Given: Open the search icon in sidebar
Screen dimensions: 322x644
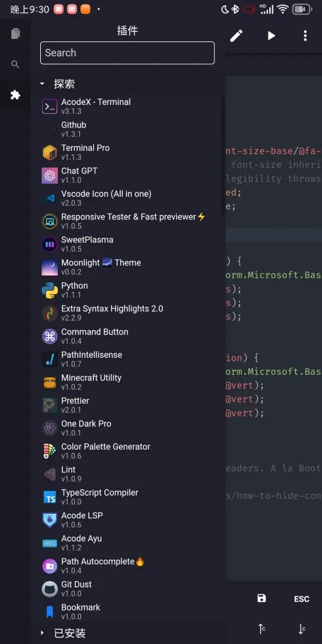Looking at the screenshot, I should 15,65.
